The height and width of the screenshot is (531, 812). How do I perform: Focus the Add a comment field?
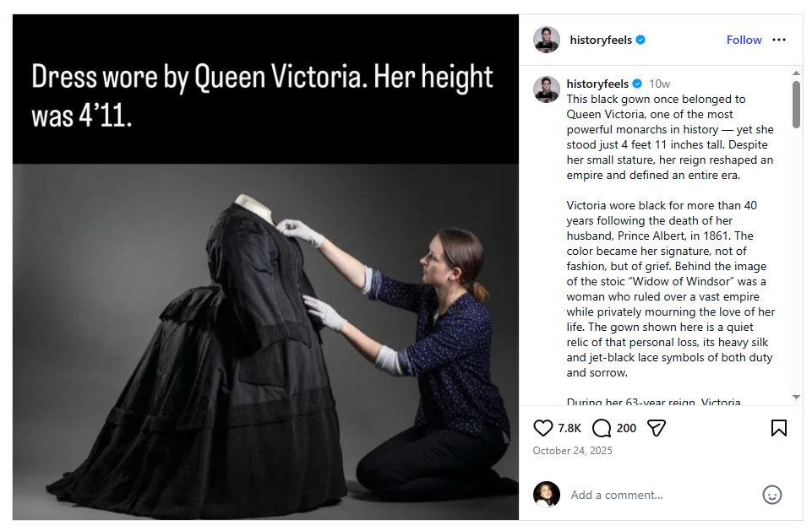[662, 495]
